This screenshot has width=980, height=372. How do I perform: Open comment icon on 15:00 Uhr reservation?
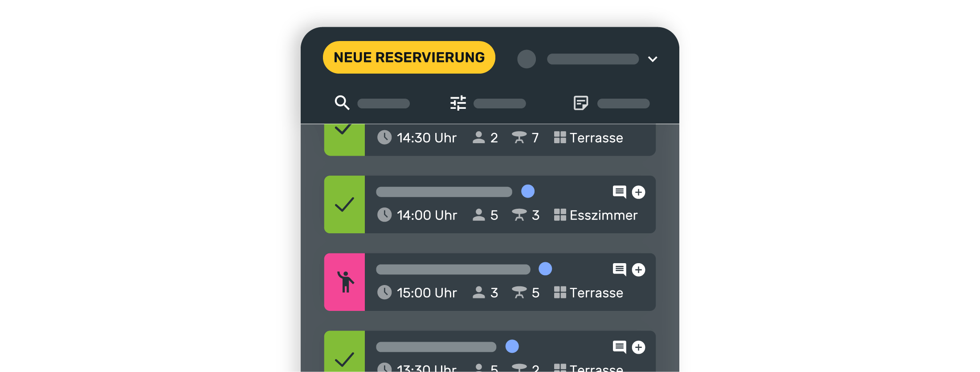point(619,269)
